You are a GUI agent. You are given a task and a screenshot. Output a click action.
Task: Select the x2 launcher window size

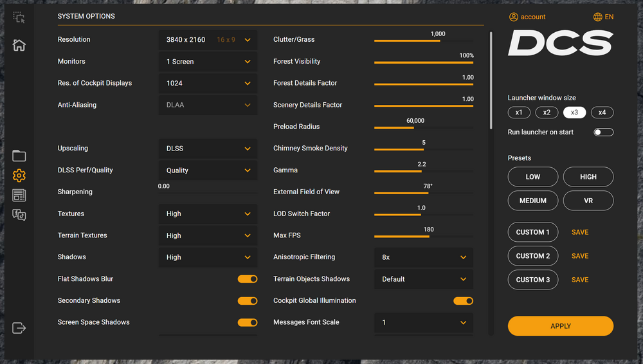[547, 113]
